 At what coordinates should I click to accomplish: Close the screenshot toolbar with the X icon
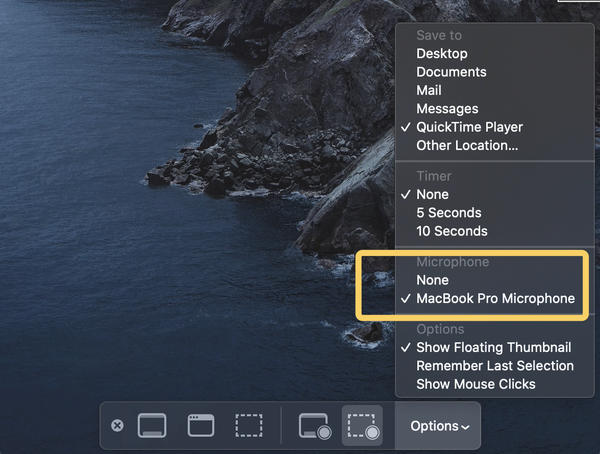point(117,425)
